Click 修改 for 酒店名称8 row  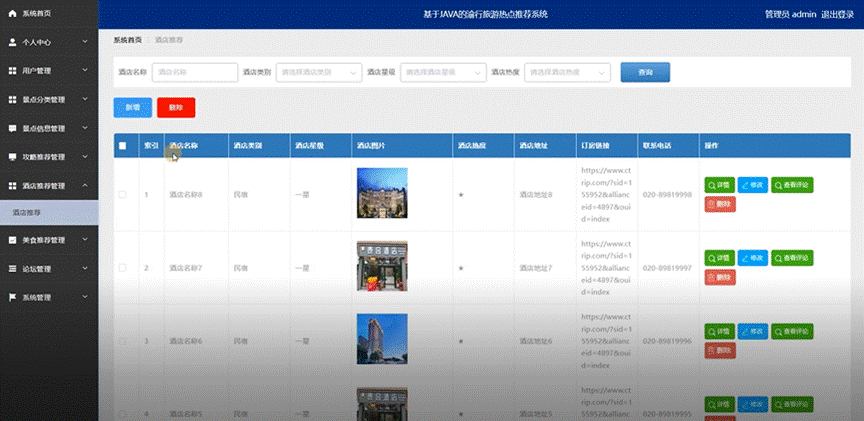click(x=753, y=185)
